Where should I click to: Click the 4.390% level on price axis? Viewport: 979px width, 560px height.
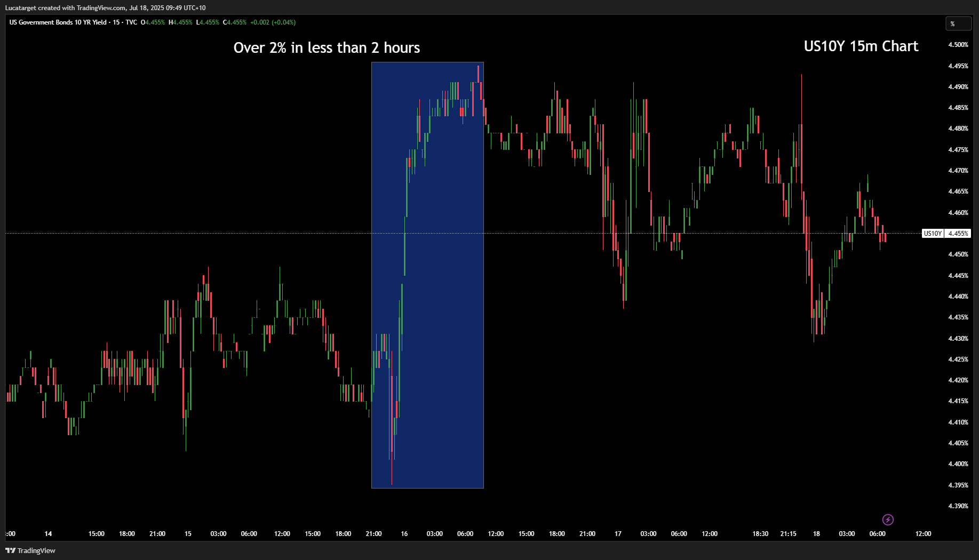coord(958,506)
